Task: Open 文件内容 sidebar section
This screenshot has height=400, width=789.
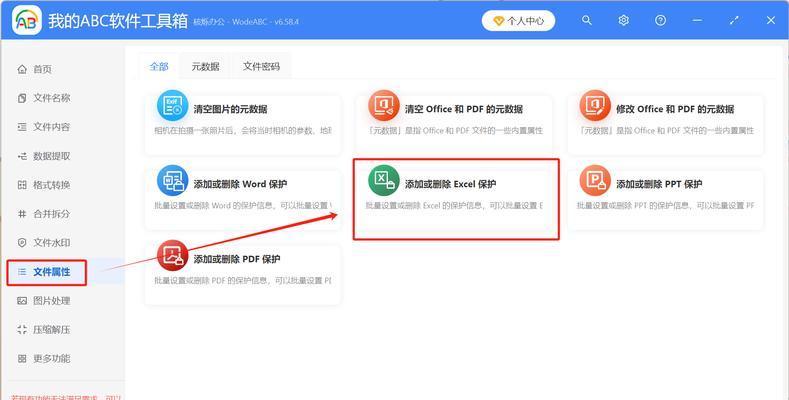Action: (51, 127)
